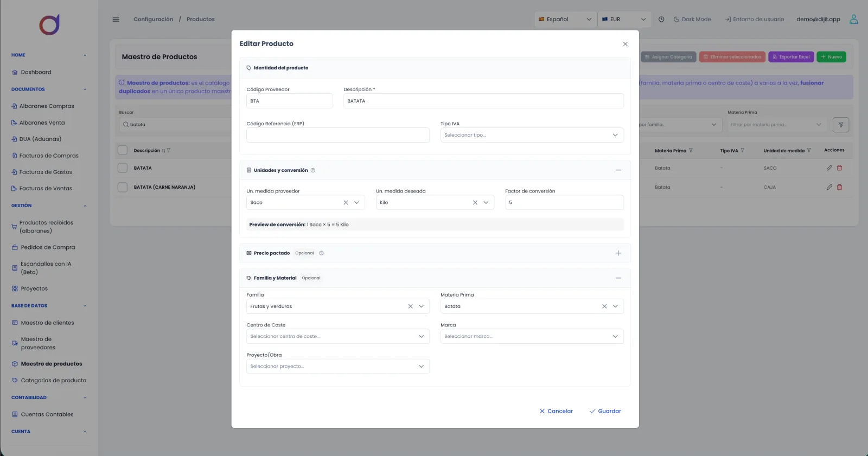Click the Tipo IVA column filter icon

(743, 150)
